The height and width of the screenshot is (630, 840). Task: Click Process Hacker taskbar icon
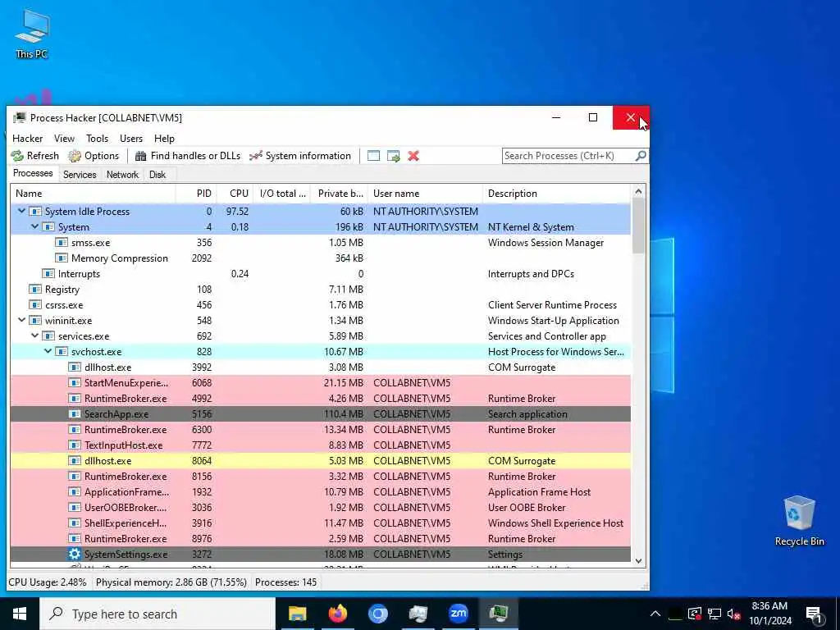coord(498,614)
